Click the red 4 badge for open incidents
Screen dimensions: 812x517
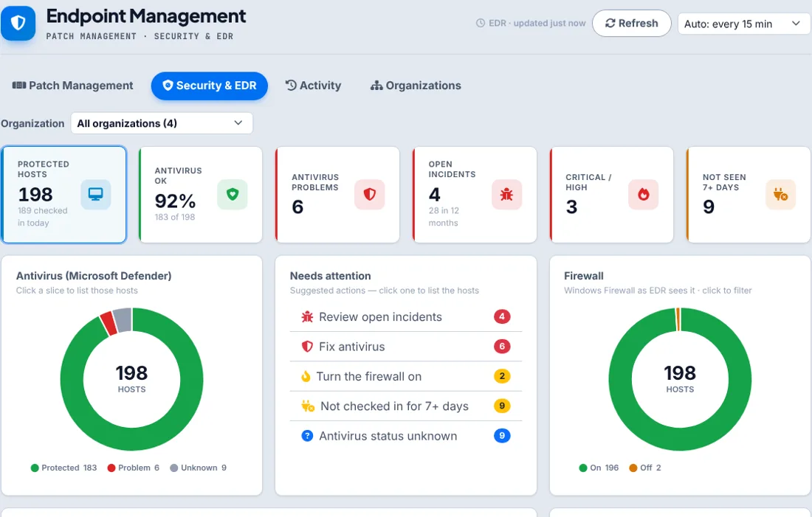coord(502,316)
